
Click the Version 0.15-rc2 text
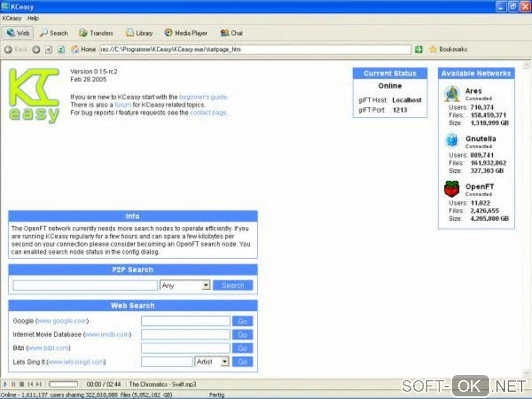(94, 71)
